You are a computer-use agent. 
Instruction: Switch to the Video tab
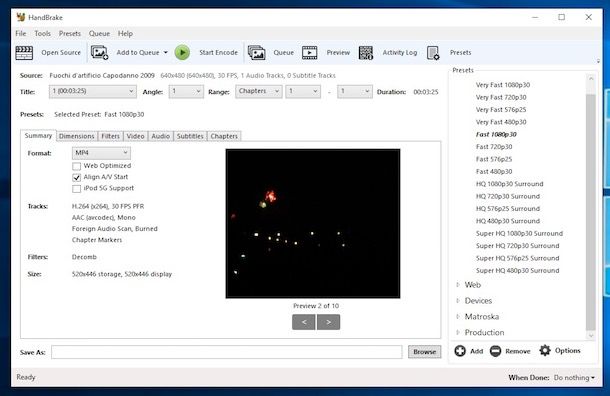pos(135,136)
